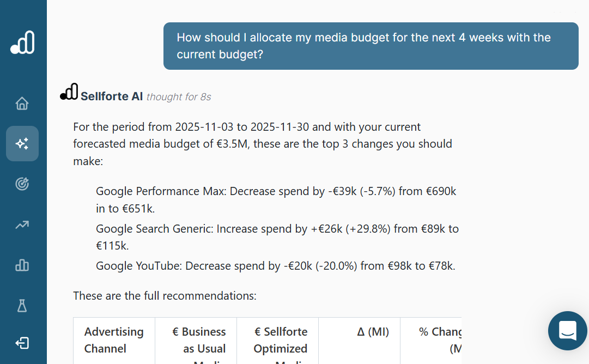Click the logout icon in the sidebar

22,343
